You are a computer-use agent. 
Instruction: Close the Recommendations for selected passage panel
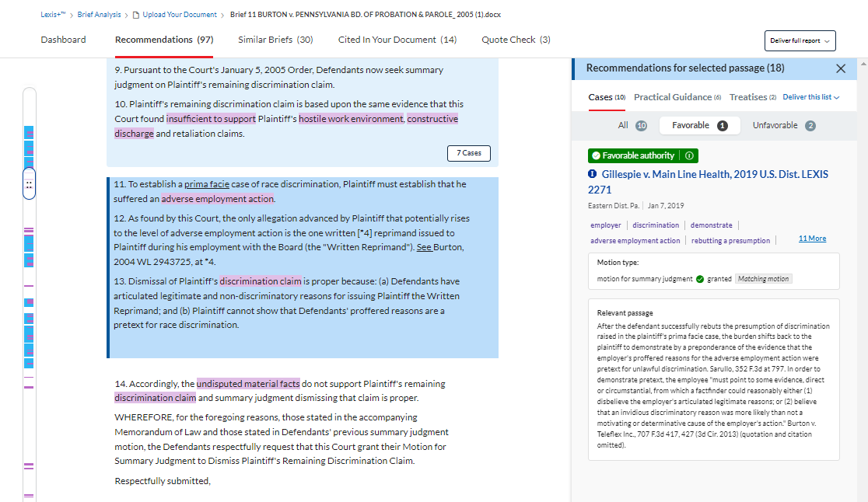pyautogui.click(x=840, y=68)
